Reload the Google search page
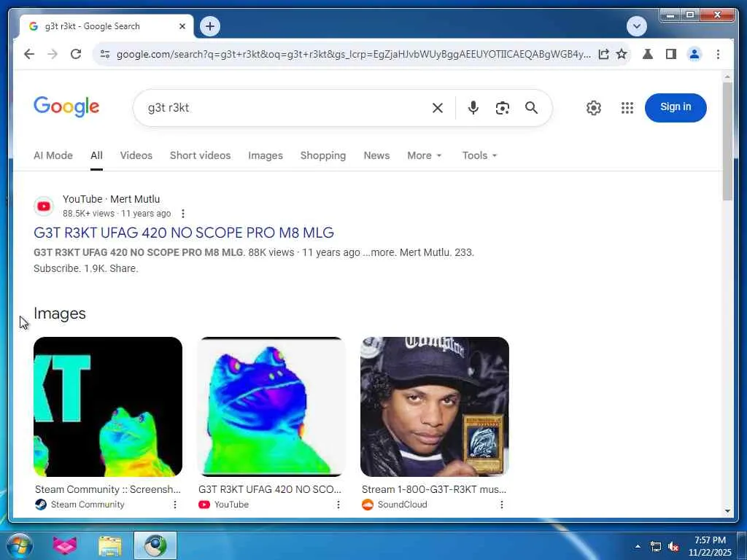The image size is (747, 560). [76, 54]
